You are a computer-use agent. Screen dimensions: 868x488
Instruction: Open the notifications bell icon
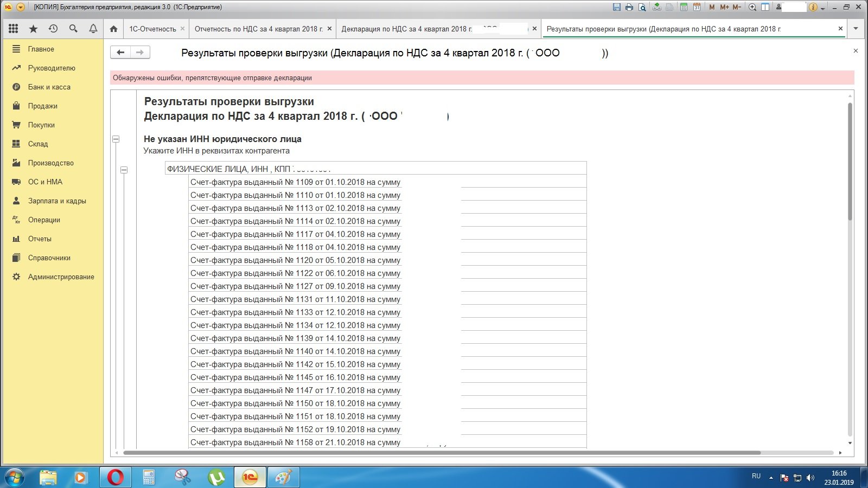click(x=93, y=29)
